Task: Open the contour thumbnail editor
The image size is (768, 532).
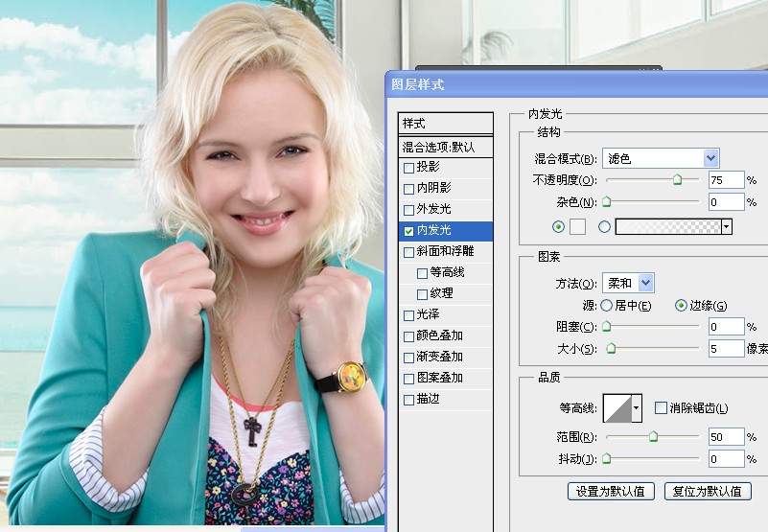Action: click(x=617, y=407)
